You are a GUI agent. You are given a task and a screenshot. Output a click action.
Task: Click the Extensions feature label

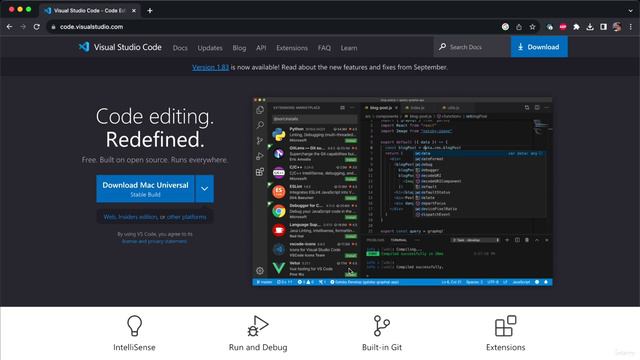505,347
